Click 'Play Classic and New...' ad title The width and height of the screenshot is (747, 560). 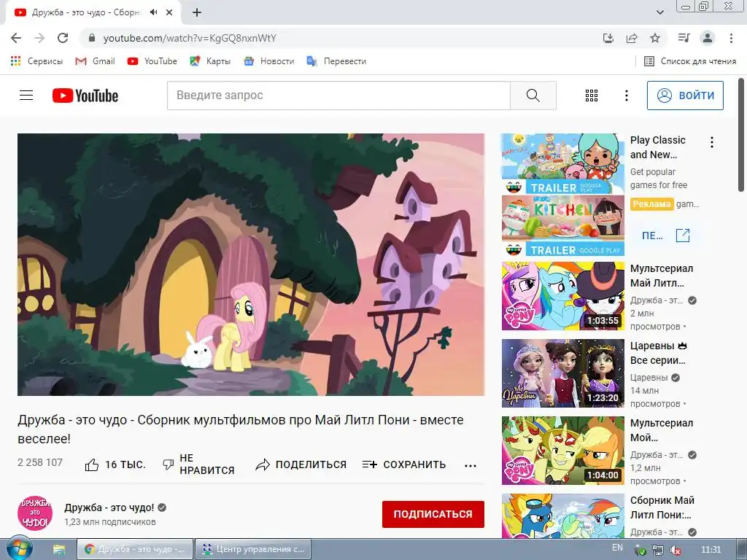coord(658,147)
